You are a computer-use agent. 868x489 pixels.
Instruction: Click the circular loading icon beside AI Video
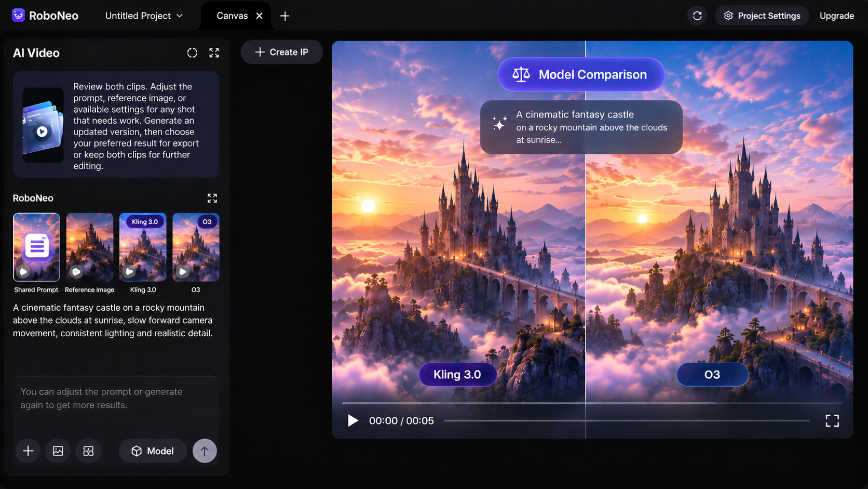(192, 52)
